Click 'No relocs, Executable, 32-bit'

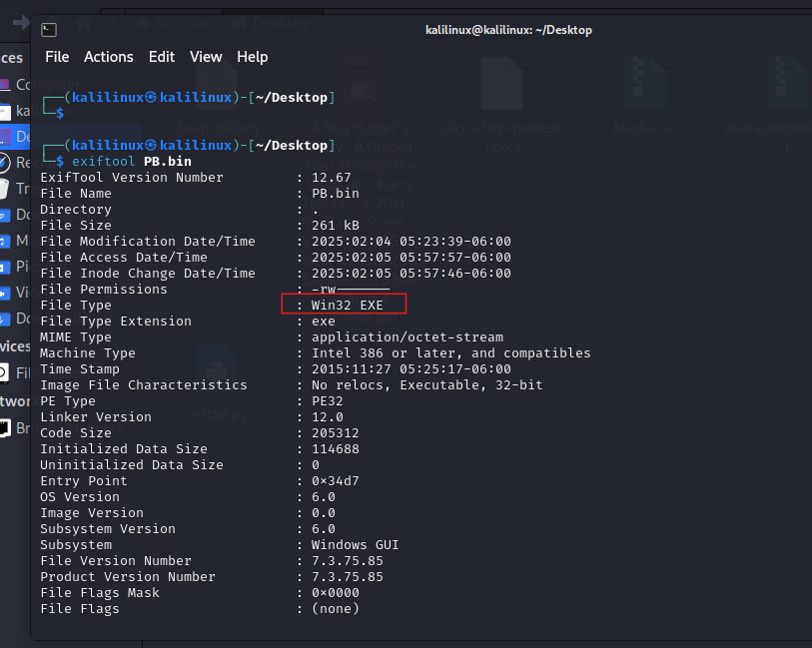click(x=427, y=385)
